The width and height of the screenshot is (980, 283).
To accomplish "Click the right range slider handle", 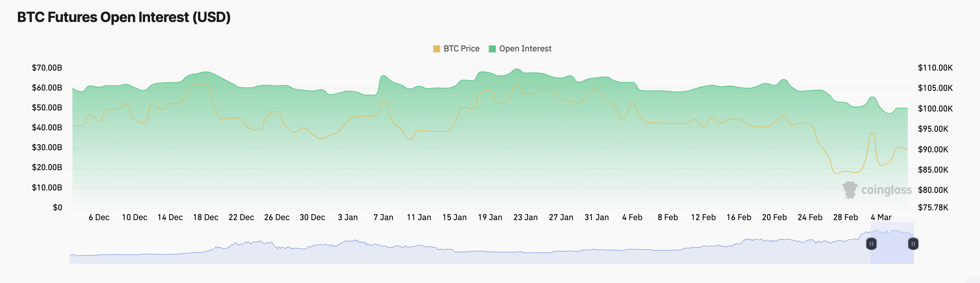I will click(913, 244).
